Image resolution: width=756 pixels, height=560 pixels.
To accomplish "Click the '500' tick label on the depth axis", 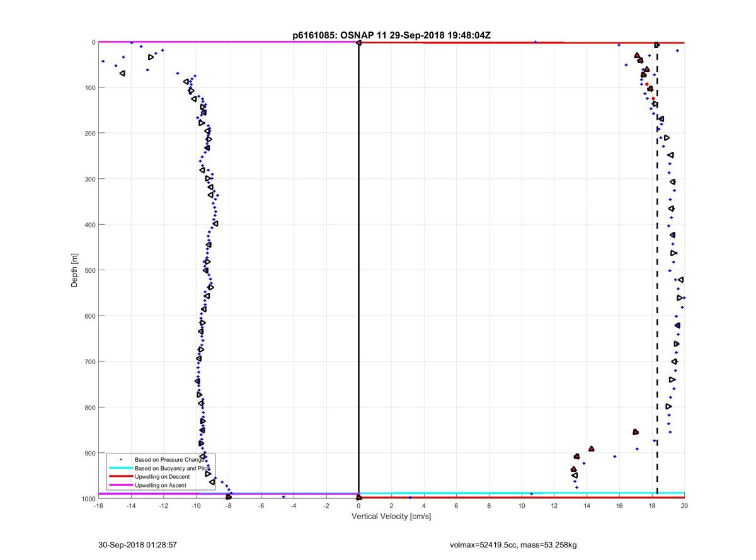I will (x=89, y=270).
